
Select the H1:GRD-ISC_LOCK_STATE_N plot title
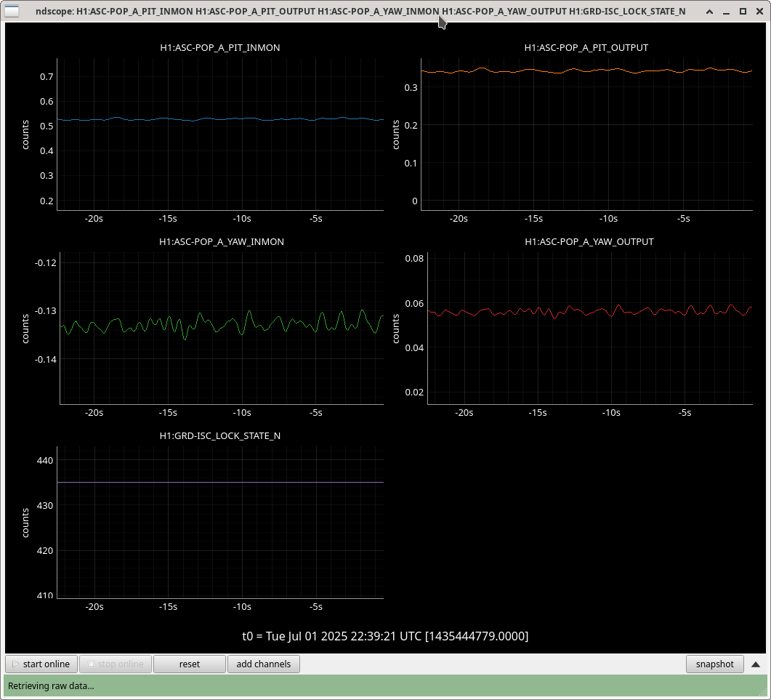219,436
